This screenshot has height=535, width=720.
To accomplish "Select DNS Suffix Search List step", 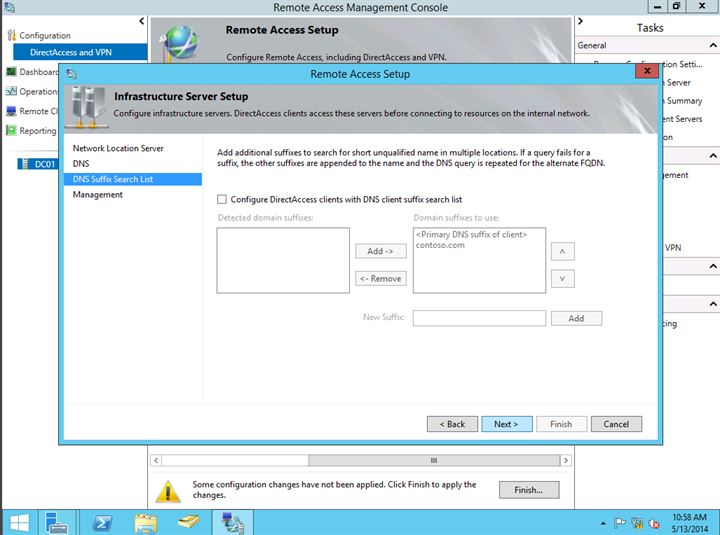I will click(133, 179).
